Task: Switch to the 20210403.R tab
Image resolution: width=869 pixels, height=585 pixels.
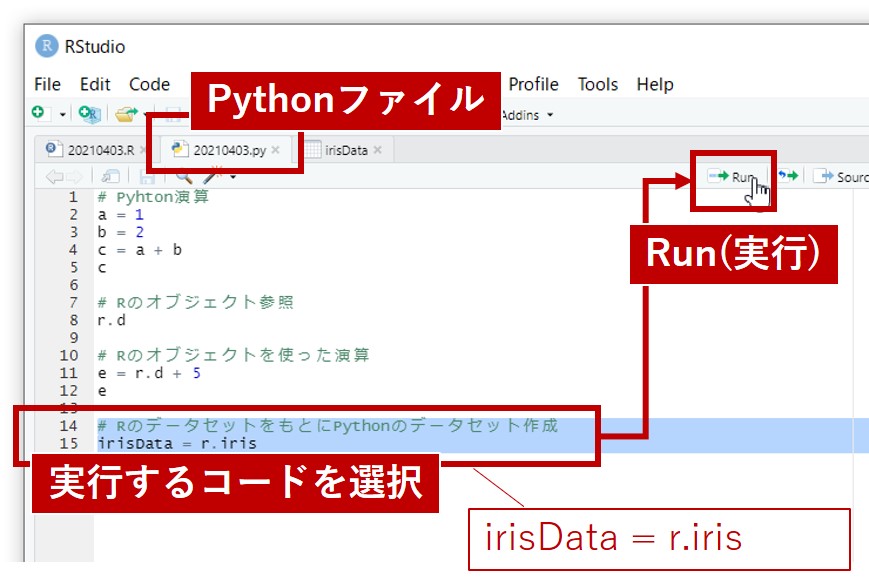Action: pyautogui.click(x=97, y=150)
